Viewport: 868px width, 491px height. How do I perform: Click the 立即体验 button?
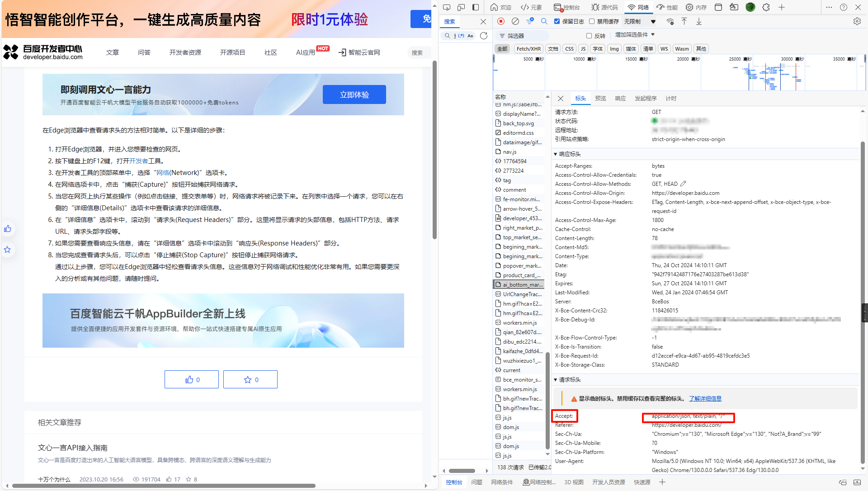[354, 94]
